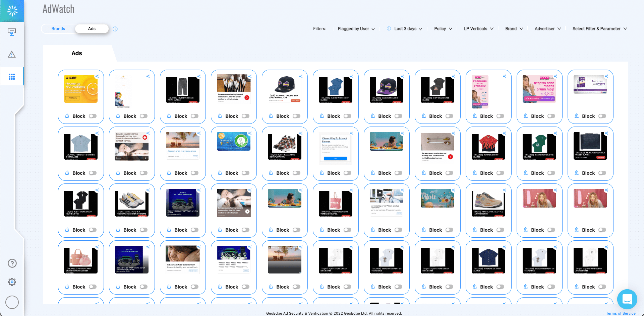644x316 pixels.
Task: Open the help question mark icon
Action: point(12,263)
